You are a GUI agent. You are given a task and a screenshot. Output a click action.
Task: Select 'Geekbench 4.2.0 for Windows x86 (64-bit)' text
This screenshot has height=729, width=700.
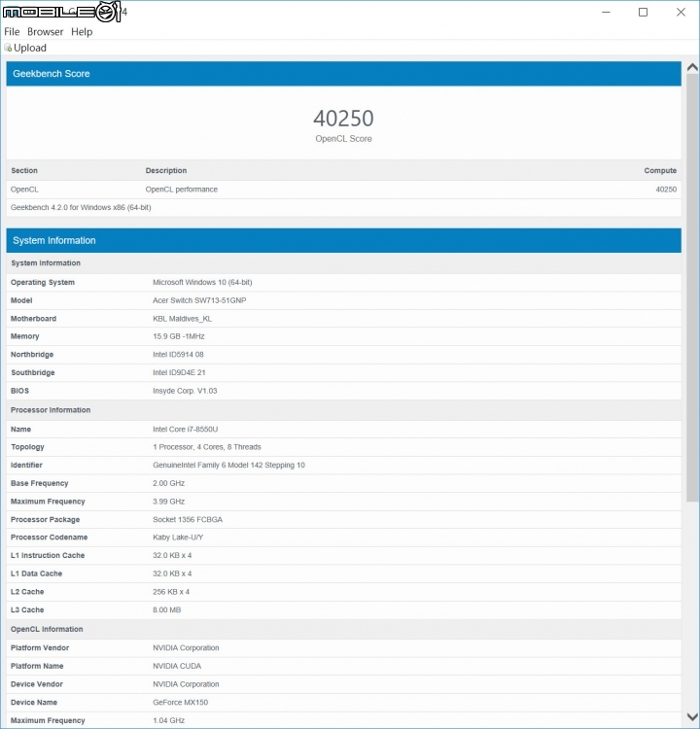(x=81, y=207)
